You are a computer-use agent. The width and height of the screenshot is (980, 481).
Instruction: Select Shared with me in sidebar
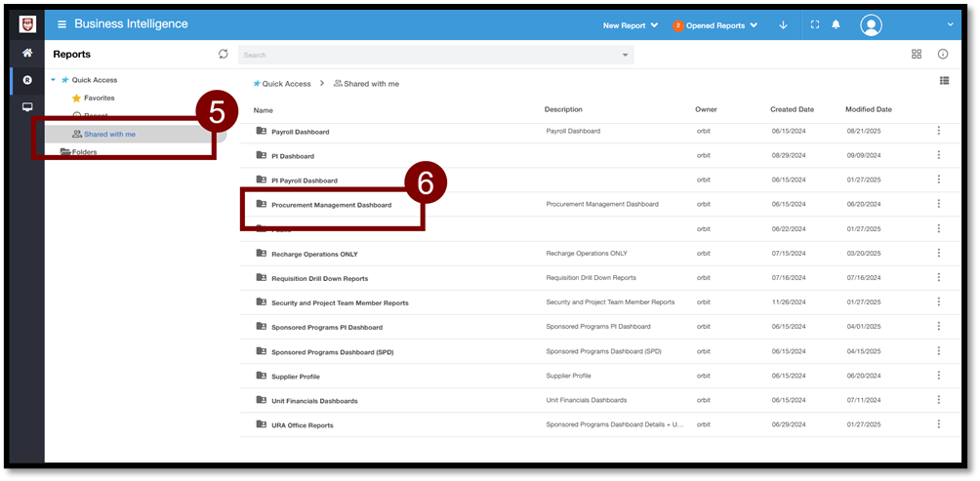tap(109, 134)
